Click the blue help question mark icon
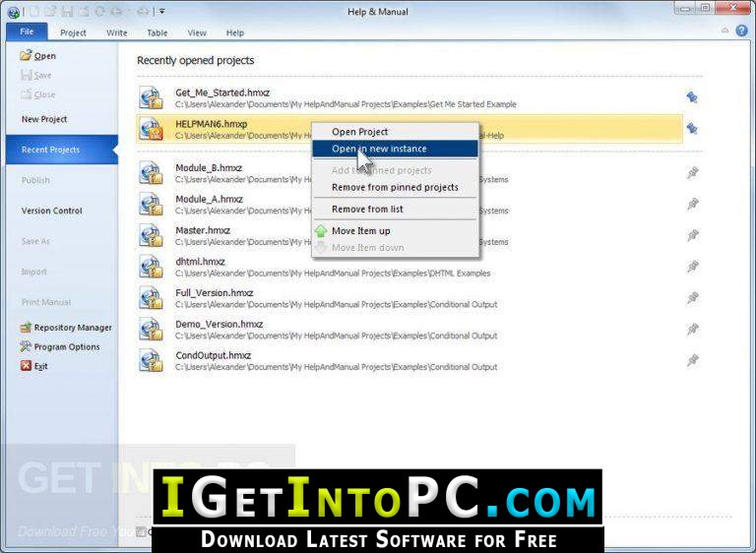The image size is (756, 553). [x=741, y=31]
